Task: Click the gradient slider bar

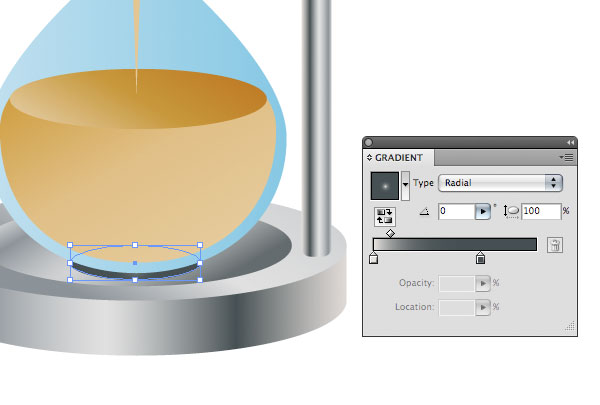Action: click(x=455, y=244)
